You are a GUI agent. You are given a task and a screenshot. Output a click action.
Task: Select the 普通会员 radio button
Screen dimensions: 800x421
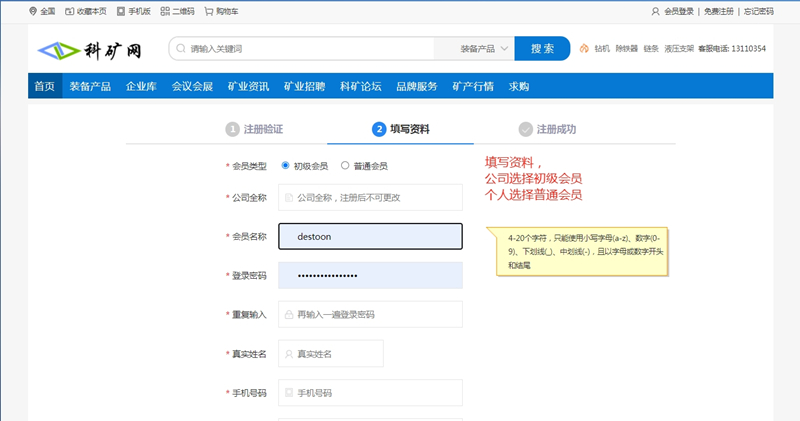pyautogui.click(x=345, y=165)
